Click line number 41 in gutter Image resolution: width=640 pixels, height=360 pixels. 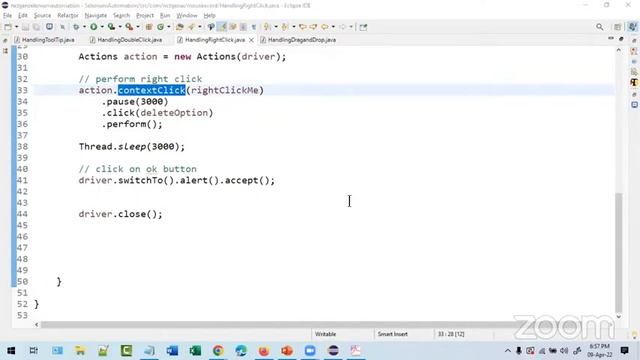point(22,180)
